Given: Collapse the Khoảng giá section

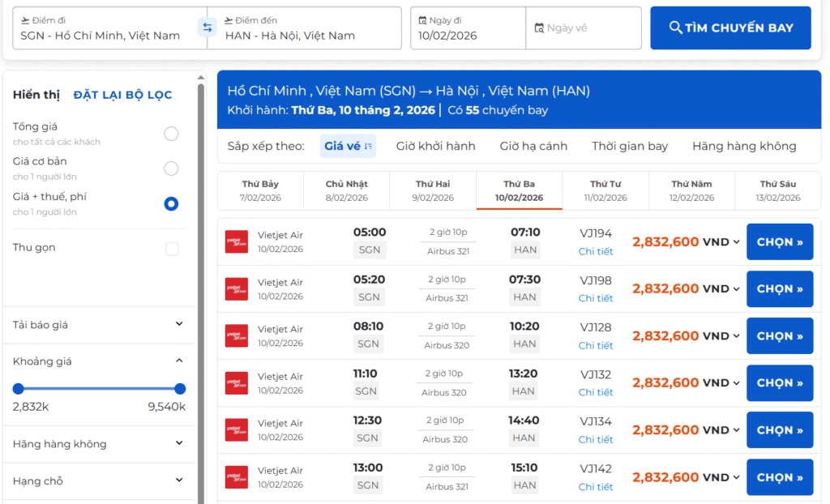Looking at the screenshot, I should pos(180,361).
